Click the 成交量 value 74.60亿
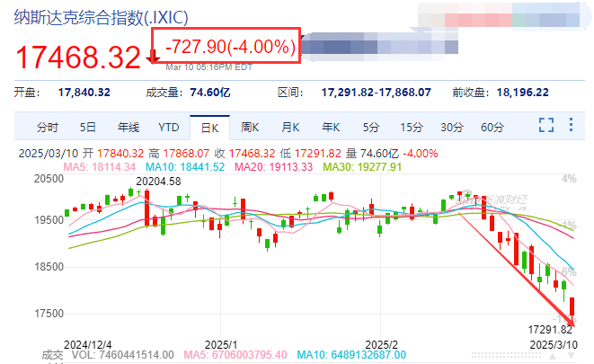 tap(210, 93)
